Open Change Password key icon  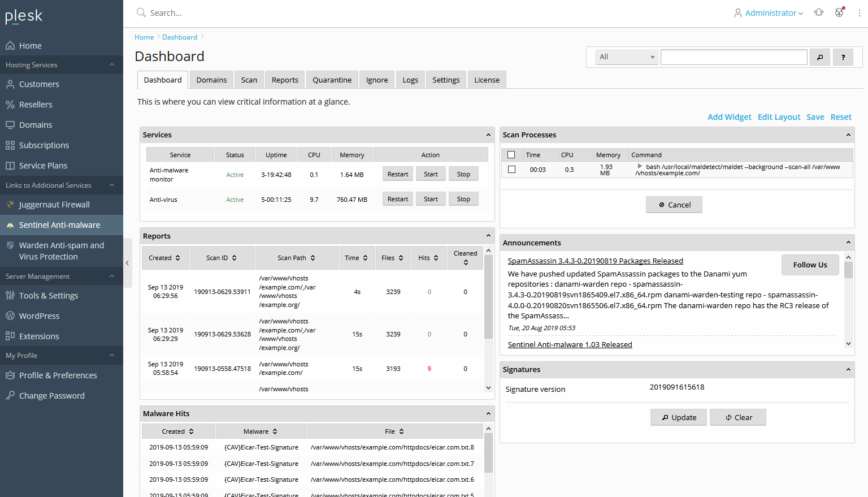tap(10, 396)
